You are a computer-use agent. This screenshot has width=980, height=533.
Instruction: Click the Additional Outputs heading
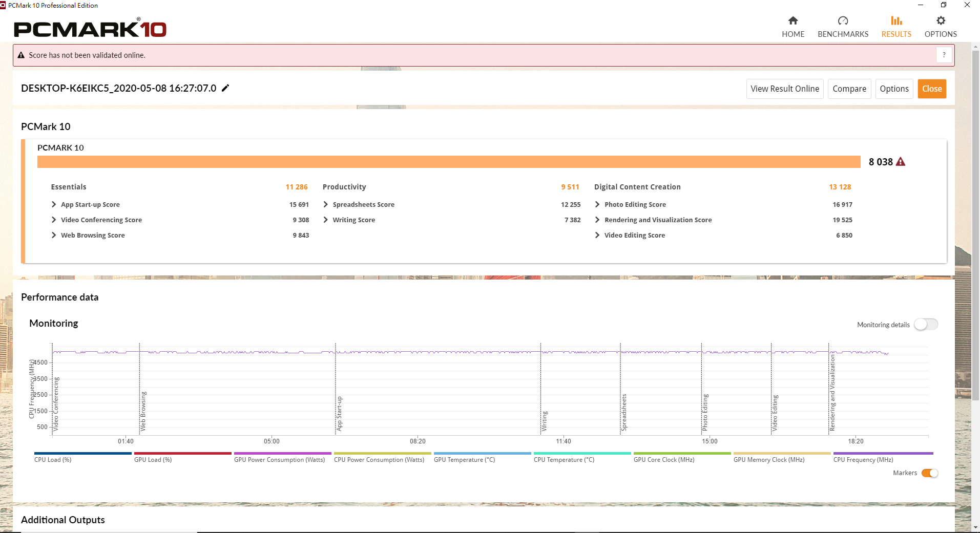click(63, 520)
